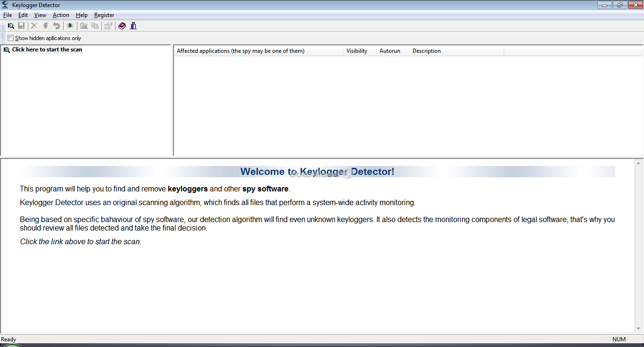Click the floppy disk Save icon
This screenshot has width=644, height=347.
click(21, 26)
